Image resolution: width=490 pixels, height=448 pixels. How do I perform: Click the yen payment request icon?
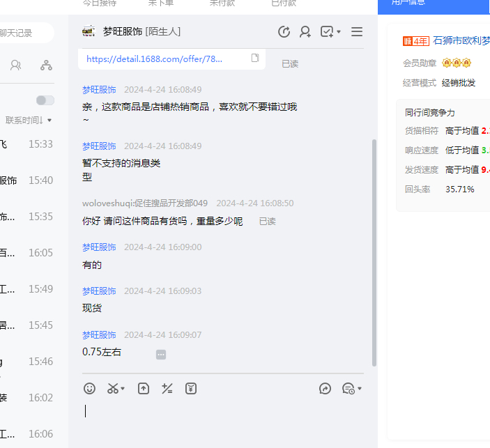[191, 389]
